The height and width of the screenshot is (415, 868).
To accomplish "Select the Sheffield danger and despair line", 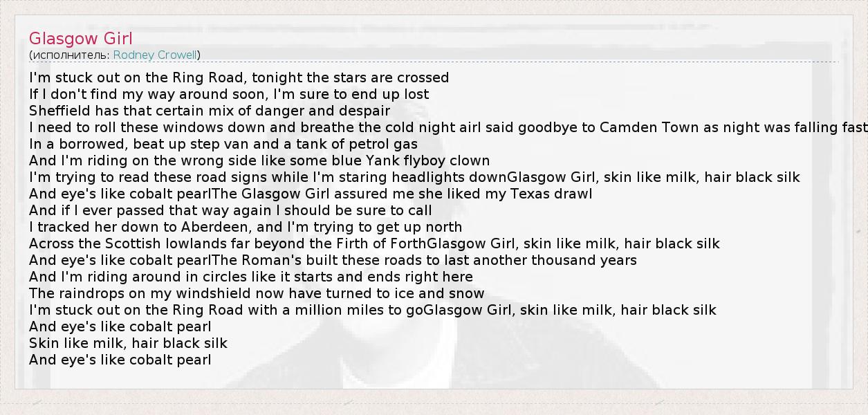I will (x=210, y=111).
